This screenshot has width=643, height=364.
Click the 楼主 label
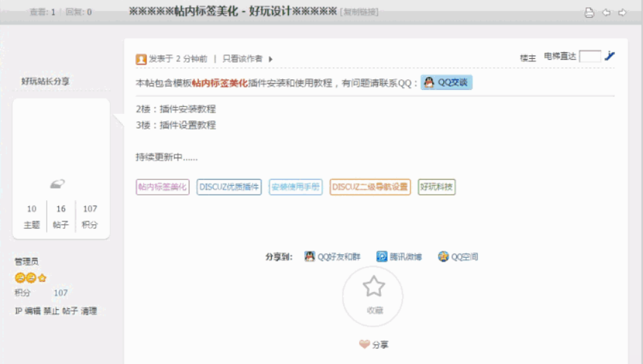pyautogui.click(x=528, y=58)
